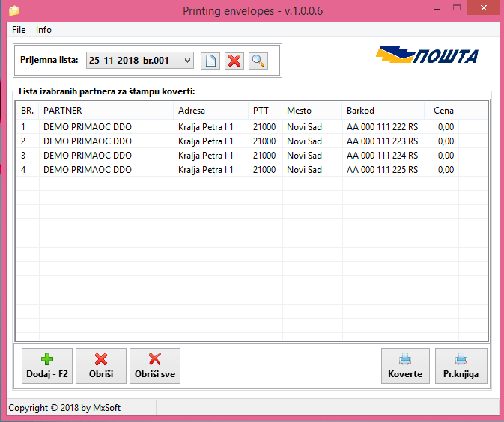Click the Adresa column header
Image resolution: width=504 pixels, height=422 pixels.
pyautogui.click(x=211, y=111)
